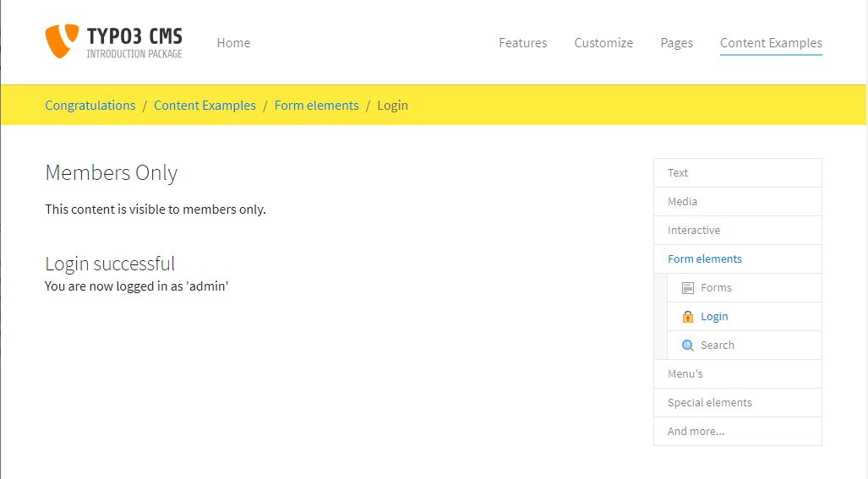Viewport: 868px width, 479px height.
Task: Open Special elements in the sidebar
Action: click(737, 403)
